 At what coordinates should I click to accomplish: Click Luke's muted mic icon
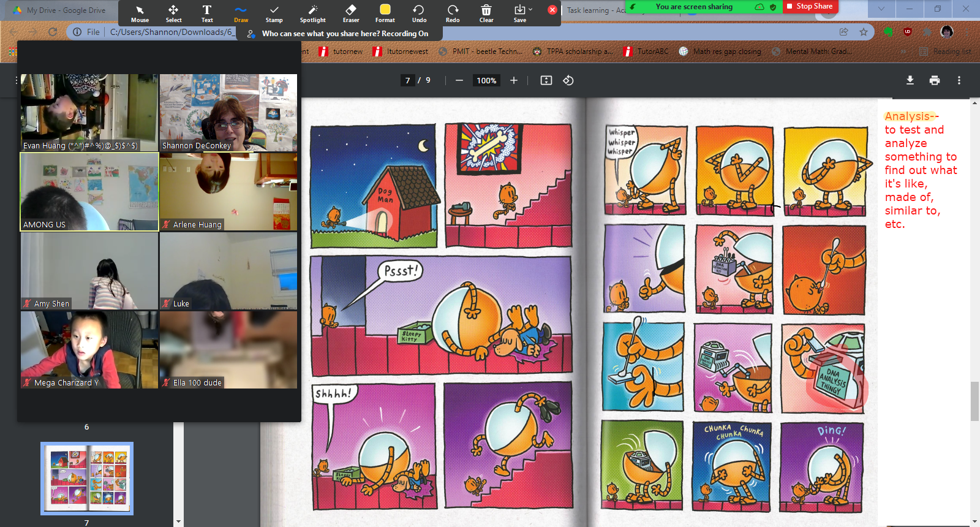tap(166, 303)
